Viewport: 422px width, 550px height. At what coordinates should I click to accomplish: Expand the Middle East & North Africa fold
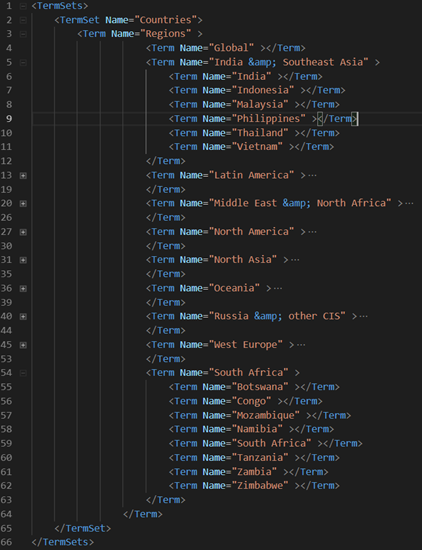click(23, 203)
